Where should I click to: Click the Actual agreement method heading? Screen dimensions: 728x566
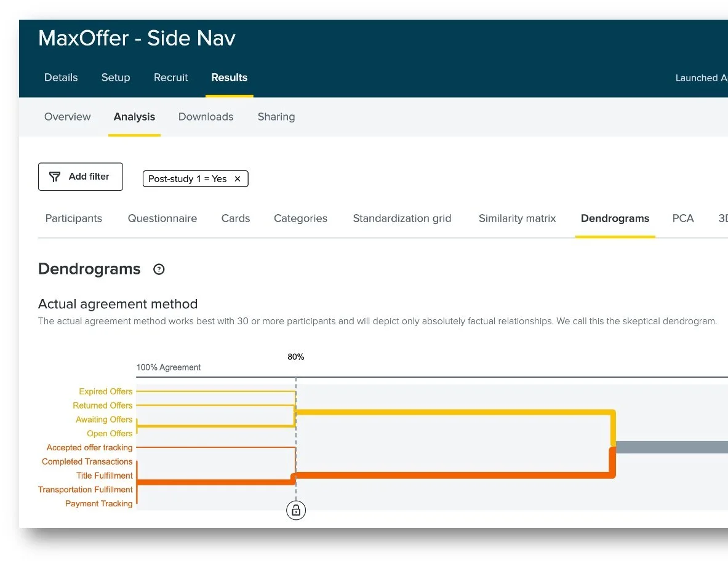pyautogui.click(x=118, y=304)
